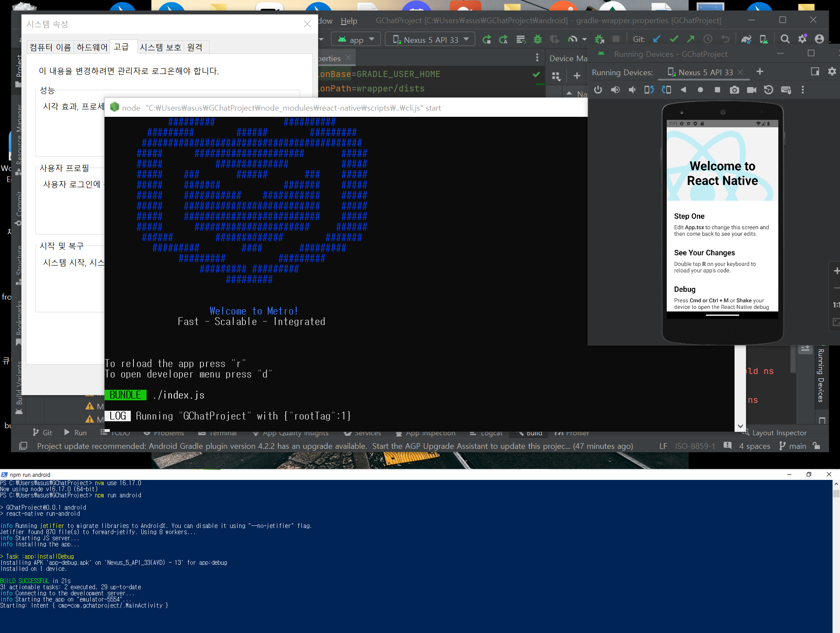
Task: Click the account avatar icon
Action: click(x=819, y=39)
